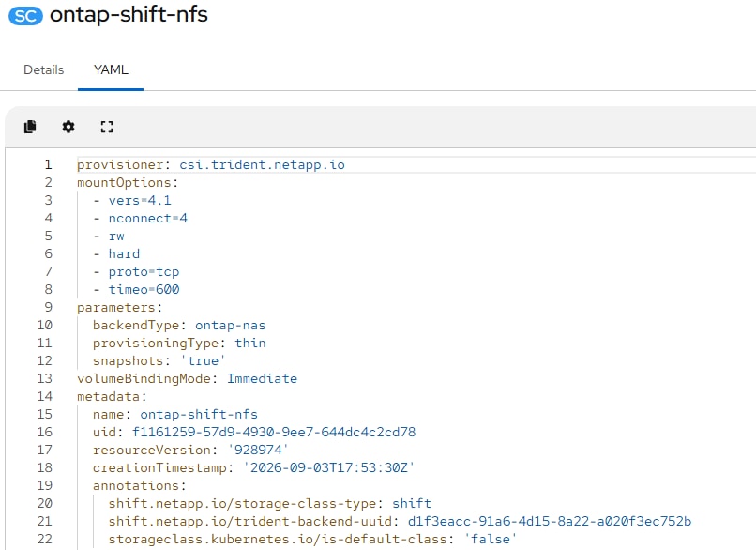Select the YAML tab
The width and height of the screenshot is (756, 550).
point(111,70)
